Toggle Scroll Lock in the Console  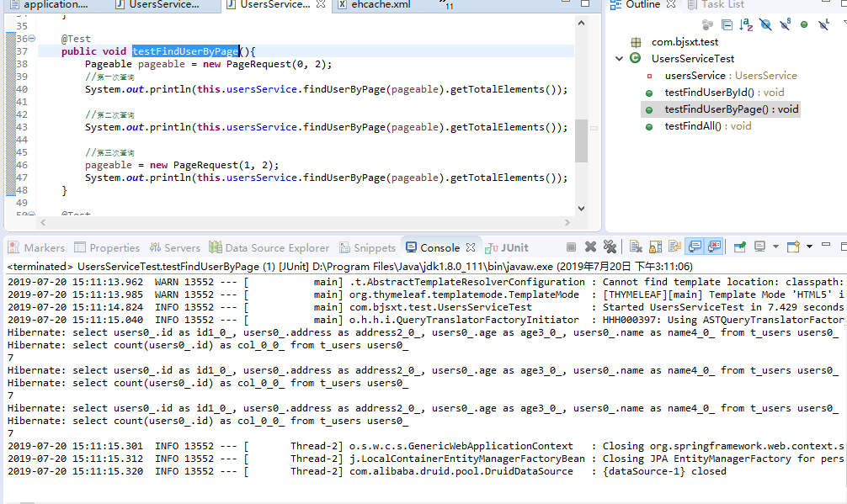coord(655,247)
